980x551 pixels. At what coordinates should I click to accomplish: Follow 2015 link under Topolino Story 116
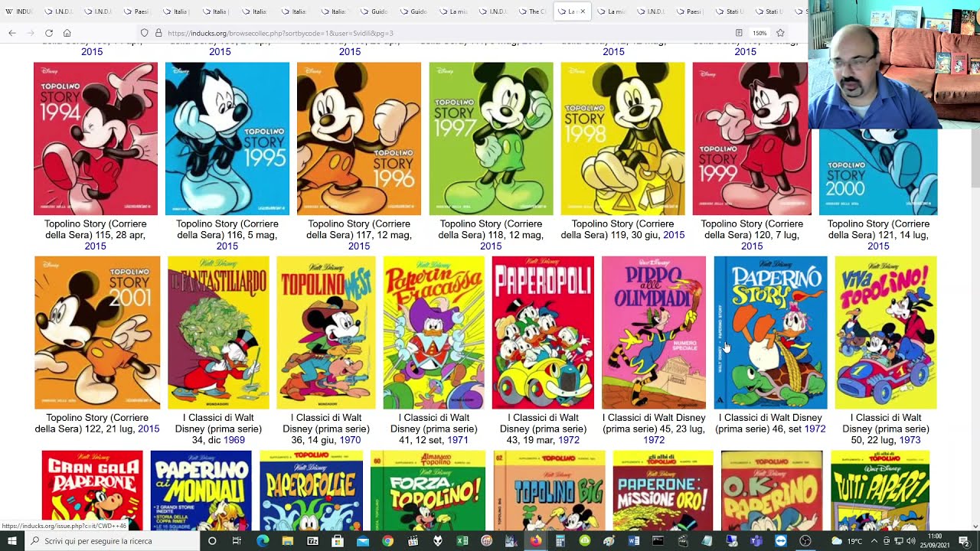click(227, 246)
